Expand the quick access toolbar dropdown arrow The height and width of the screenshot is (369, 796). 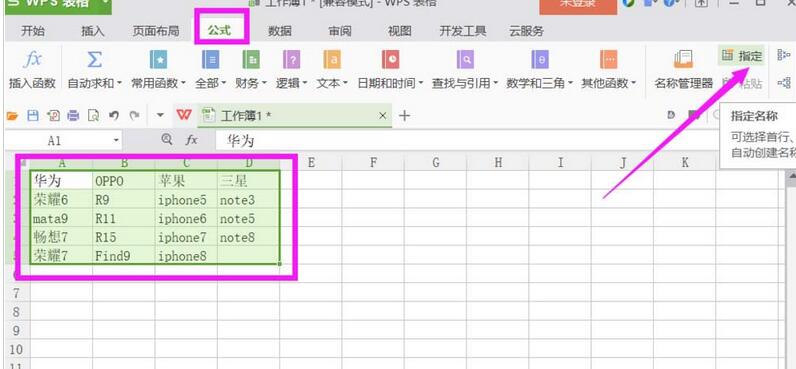click(x=160, y=115)
